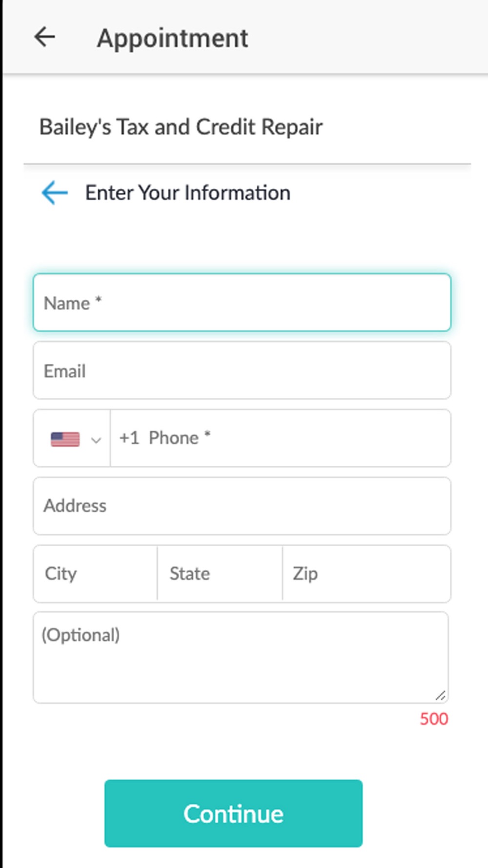The image size is (488, 868).
Task: Click the Bailey's Tax and Credit Repair heading
Action: [181, 127]
